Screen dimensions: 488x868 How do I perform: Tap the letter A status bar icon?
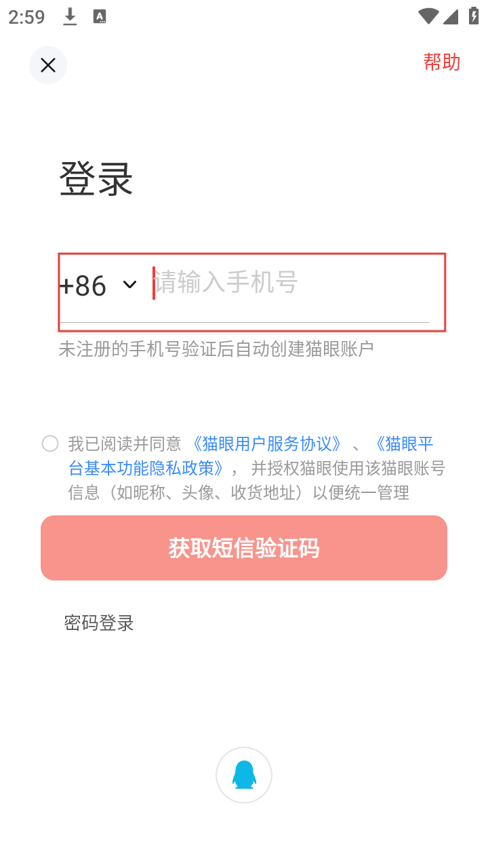coord(100,17)
